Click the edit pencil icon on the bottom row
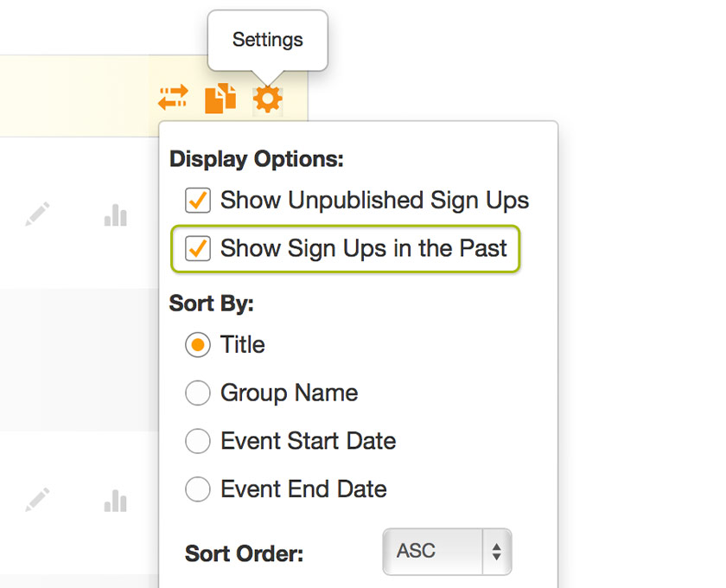The height and width of the screenshot is (588, 726). 38,499
